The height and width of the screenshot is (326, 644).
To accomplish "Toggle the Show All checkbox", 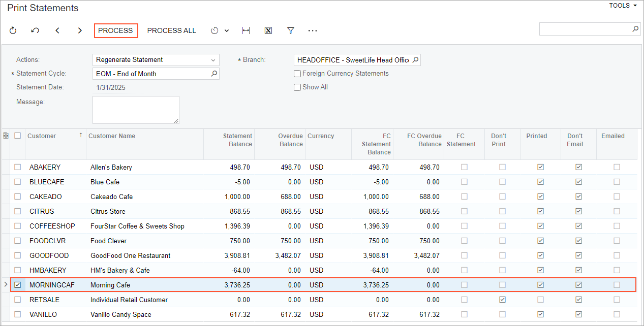I will pyautogui.click(x=297, y=87).
